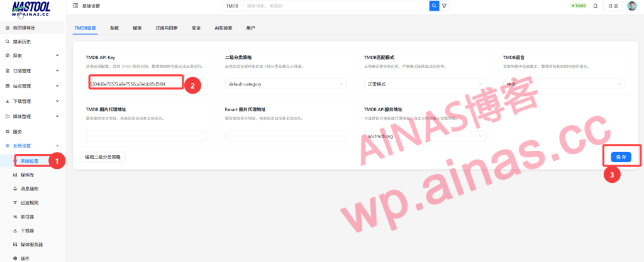Open 媒体服务器 settings

32,244
